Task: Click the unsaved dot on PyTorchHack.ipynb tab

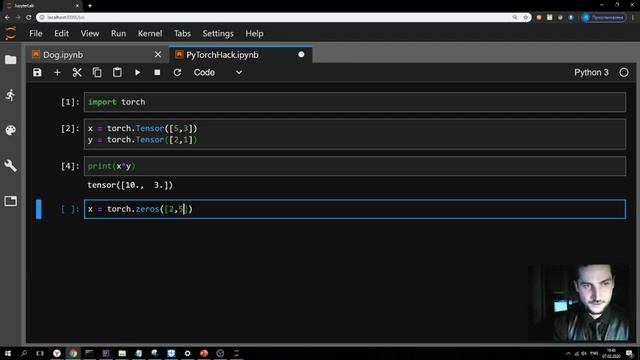Action: coord(301,54)
